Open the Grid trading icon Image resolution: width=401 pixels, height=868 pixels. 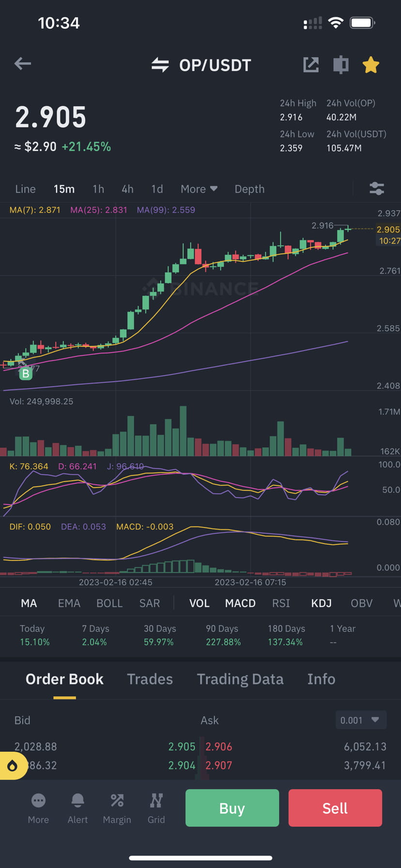[x=156, y=808]
